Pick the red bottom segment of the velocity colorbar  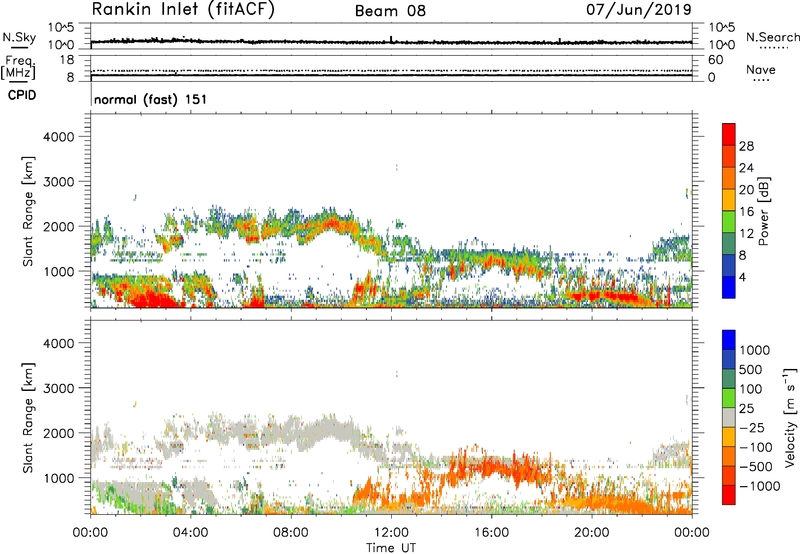(x=729, y=495)
